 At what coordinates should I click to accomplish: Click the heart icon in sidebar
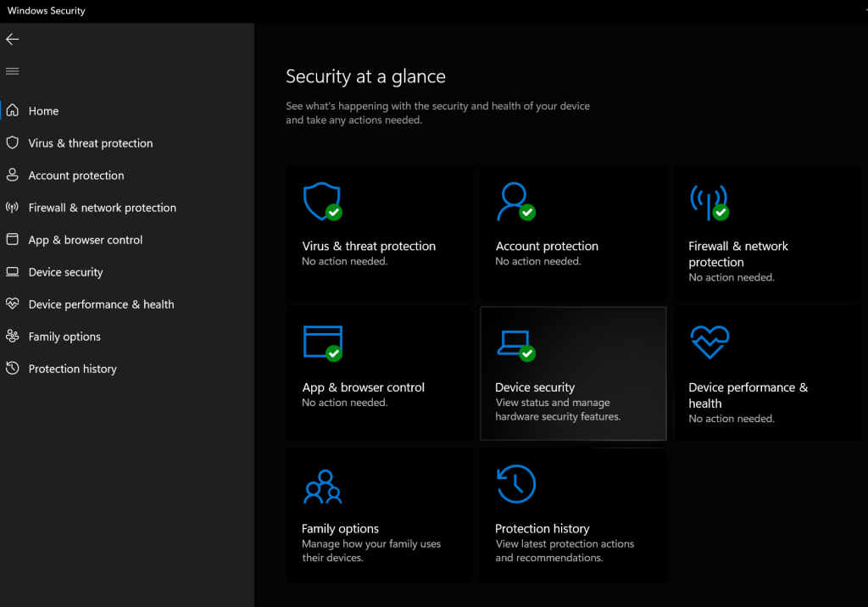[x=12, y=304]
